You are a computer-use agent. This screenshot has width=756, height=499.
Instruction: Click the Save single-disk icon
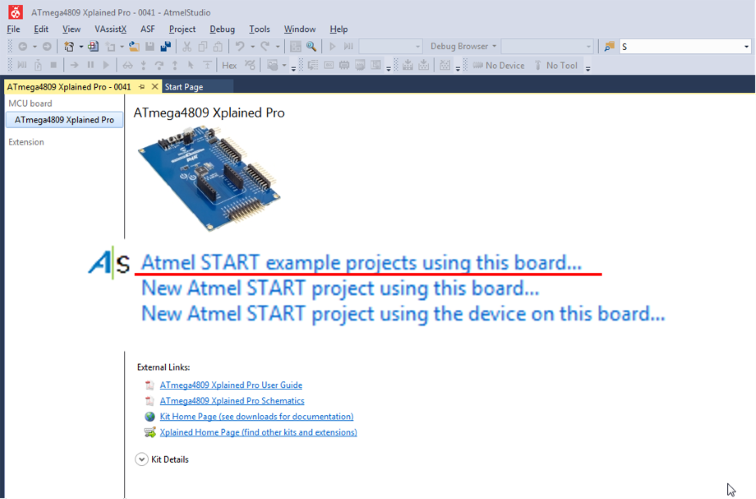pos(150,46)
